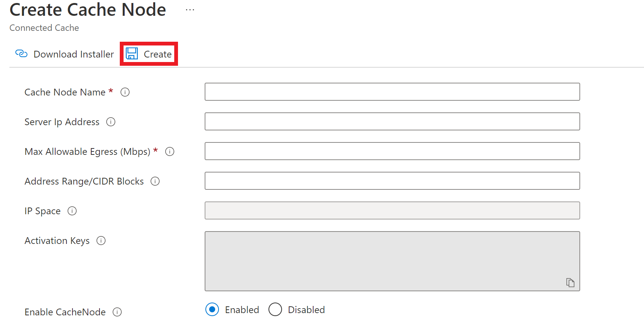Select the Enabled radio button
The image size is (644, 336).
pos(212,310)
